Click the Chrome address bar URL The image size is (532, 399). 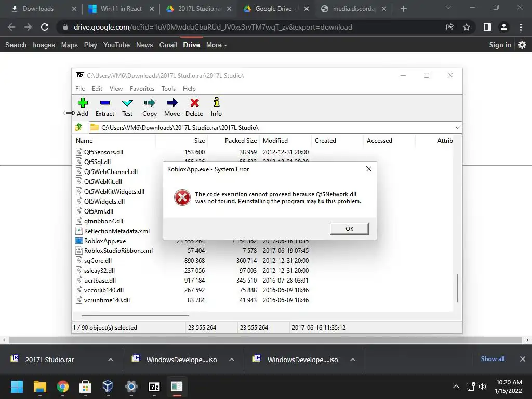point(212,27)
